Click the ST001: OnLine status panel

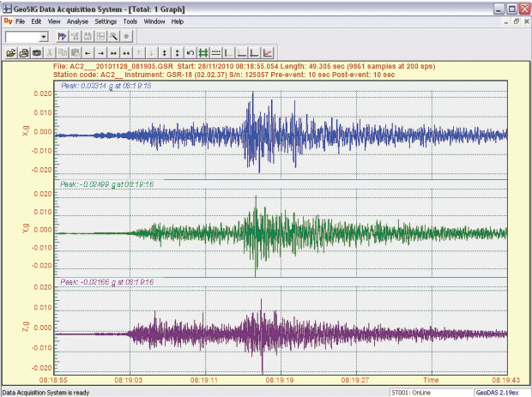point(412,392)
